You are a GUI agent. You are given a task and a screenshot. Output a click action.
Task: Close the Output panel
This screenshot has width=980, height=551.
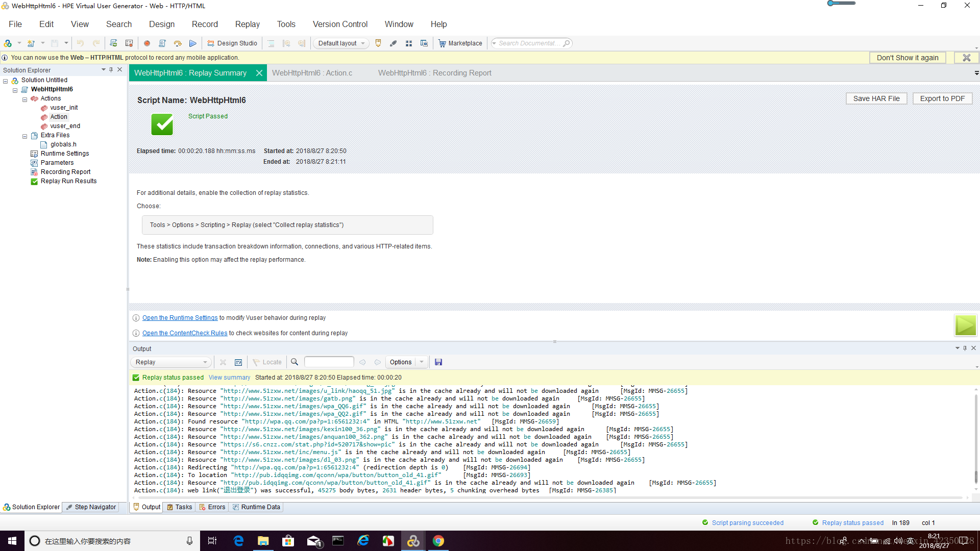pos(973,348)
